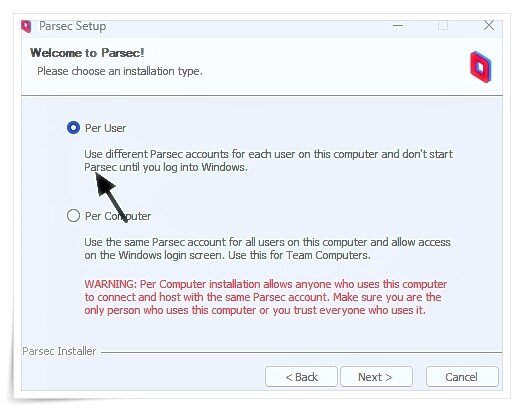524x412 pixels.
Task: Click the Per Computer label text
Action: [x=118, y=216]
